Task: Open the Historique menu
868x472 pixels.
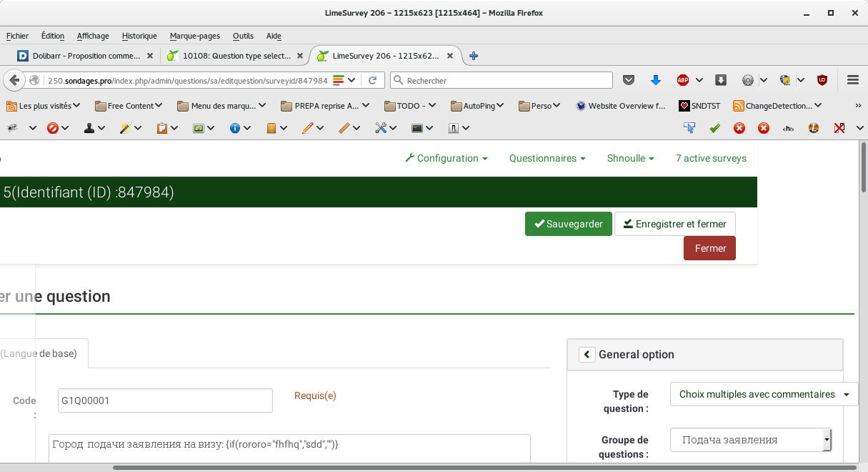Action: click(139, 36)
